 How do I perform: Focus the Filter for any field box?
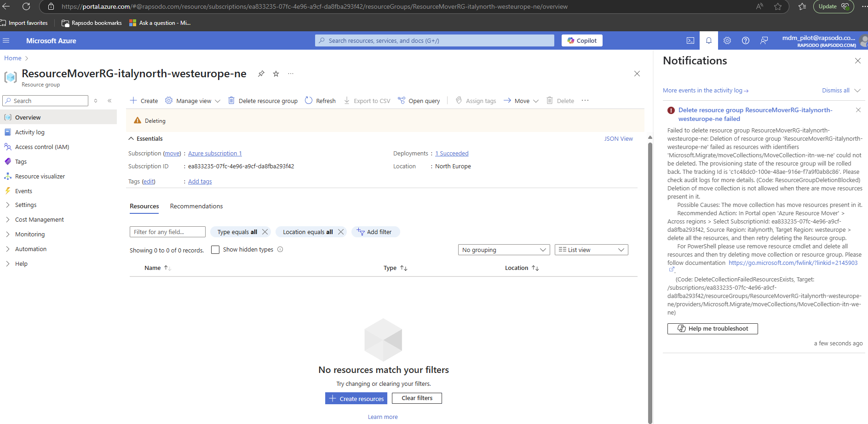167,232
